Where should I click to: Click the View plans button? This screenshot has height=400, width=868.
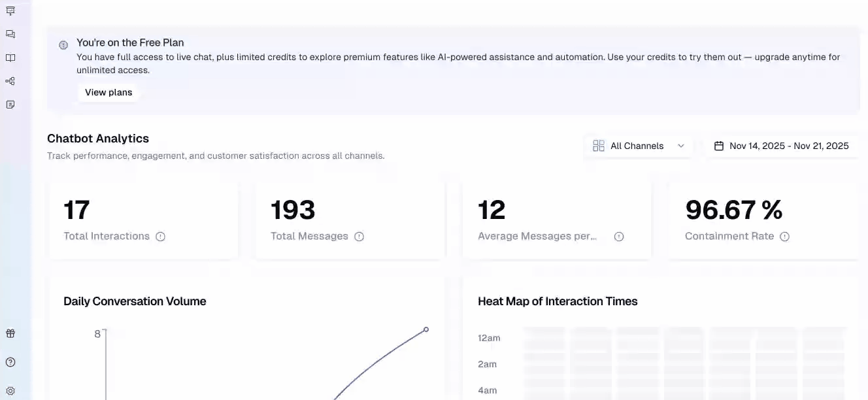tap(108, 92)
